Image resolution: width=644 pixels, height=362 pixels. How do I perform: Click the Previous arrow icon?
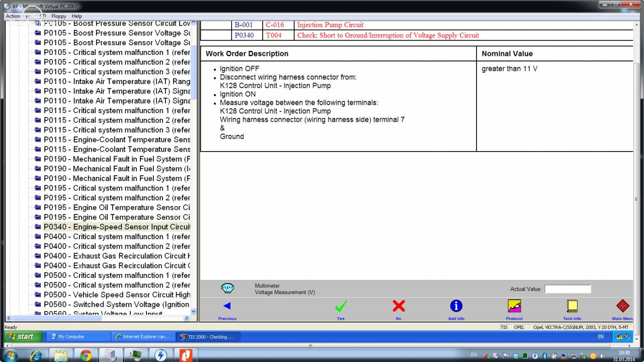pyautogui.click(x=227, y=306)
